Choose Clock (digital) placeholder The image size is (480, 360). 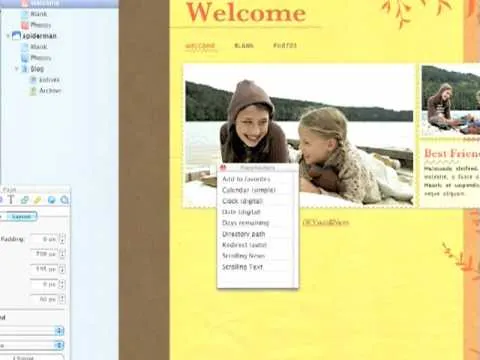click(242, 201)
